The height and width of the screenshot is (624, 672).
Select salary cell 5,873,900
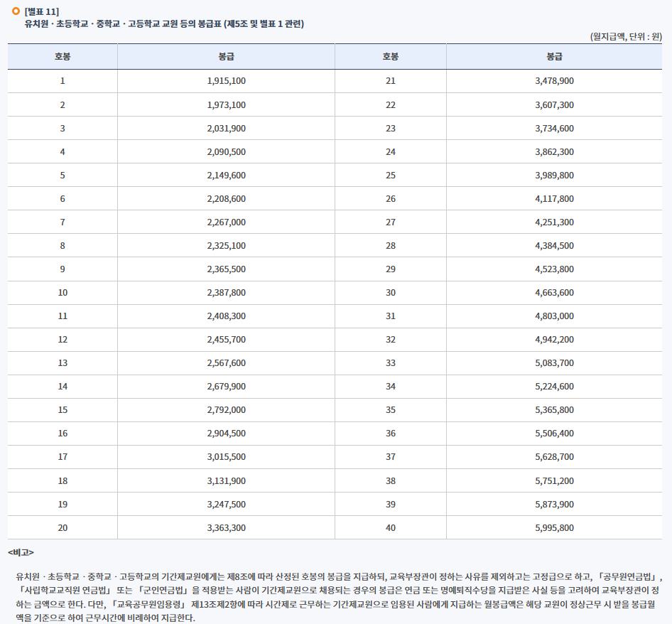coord(554,505)
